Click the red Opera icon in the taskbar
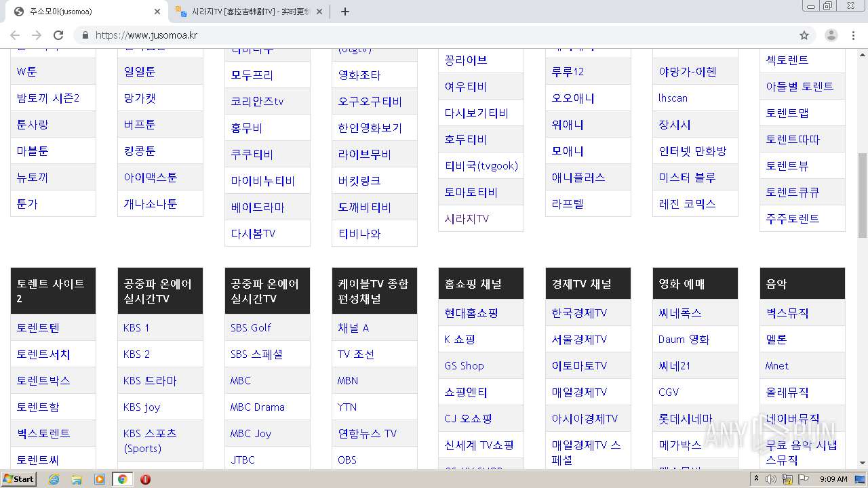This screenshot has width=868, height=488. tap(145, 479)
